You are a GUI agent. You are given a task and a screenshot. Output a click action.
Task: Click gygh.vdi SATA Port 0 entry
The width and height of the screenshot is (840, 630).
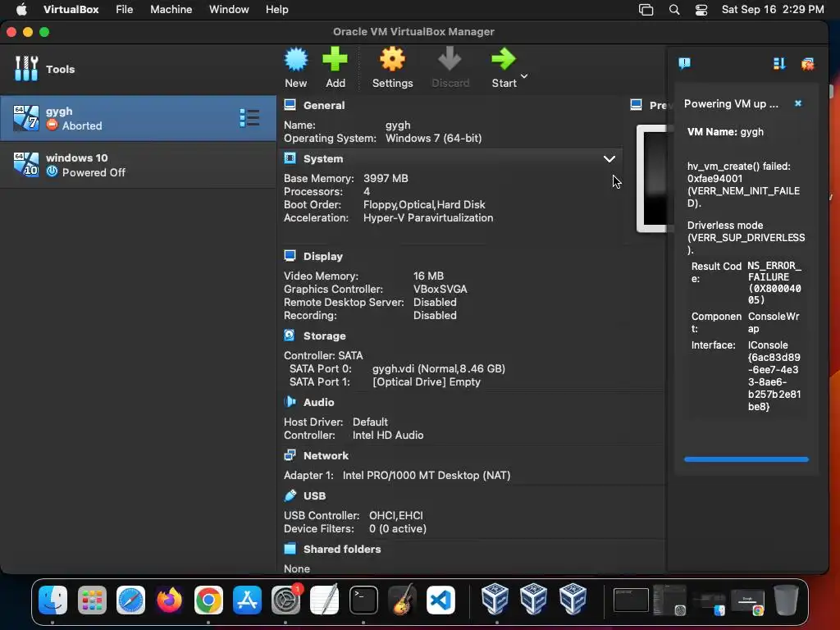(439, 368)
